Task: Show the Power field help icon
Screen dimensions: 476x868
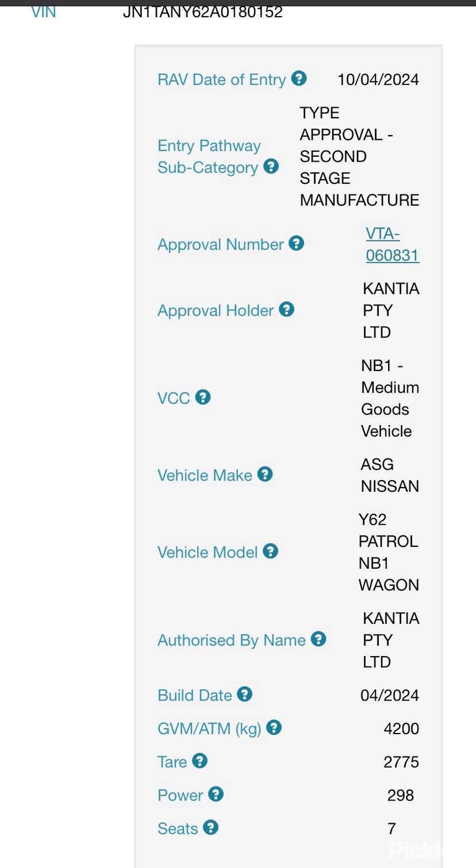Action: (216, 794)
